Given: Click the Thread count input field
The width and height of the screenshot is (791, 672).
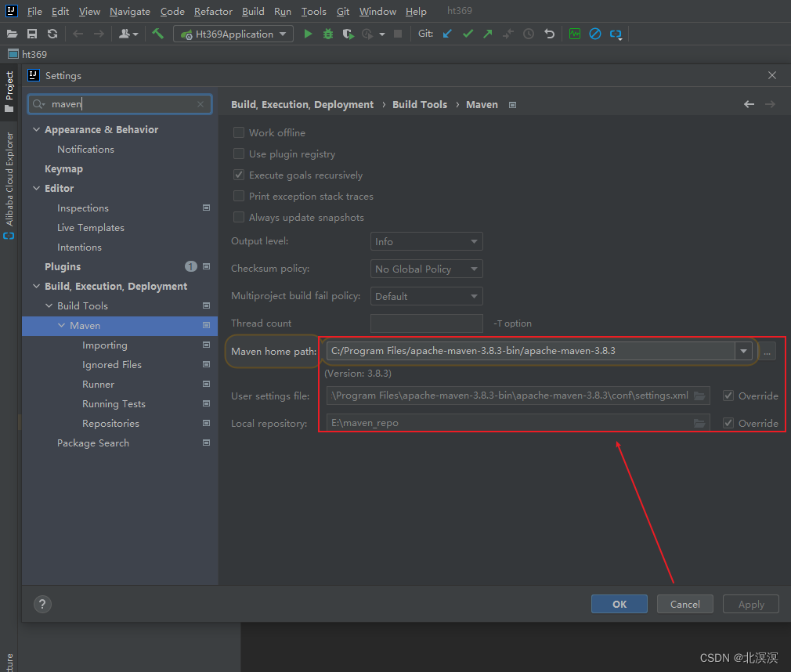Looking at the screenshot, I should (426, 323).
